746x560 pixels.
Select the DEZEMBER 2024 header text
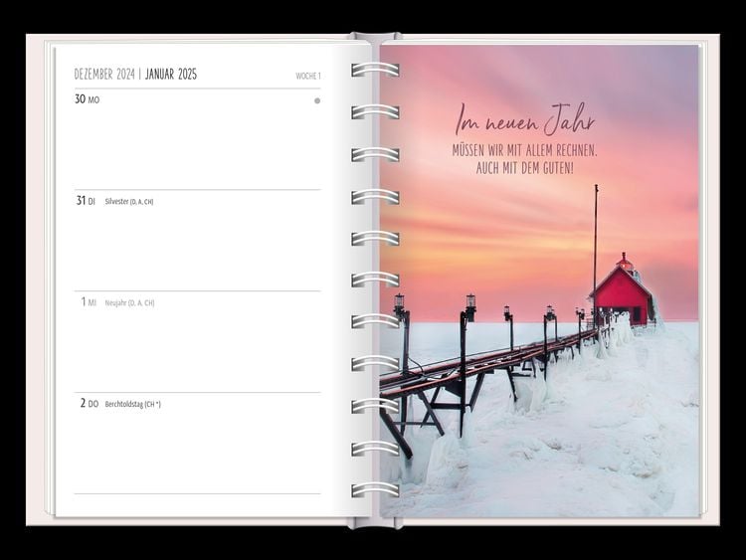pyautogui.click(x=103, y=75)
